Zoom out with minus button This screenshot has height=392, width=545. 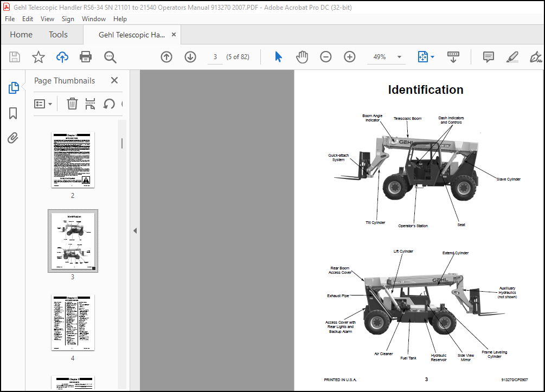(326, 56)
